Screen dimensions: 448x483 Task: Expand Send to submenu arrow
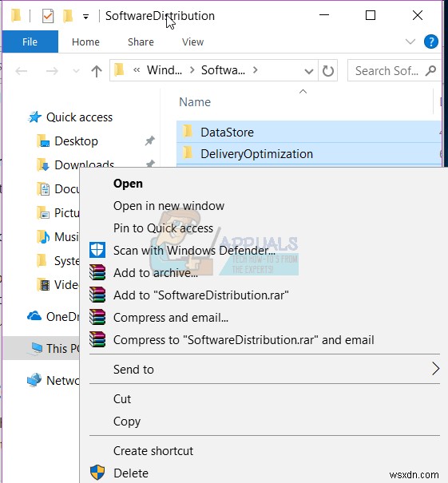pos(435,369)
